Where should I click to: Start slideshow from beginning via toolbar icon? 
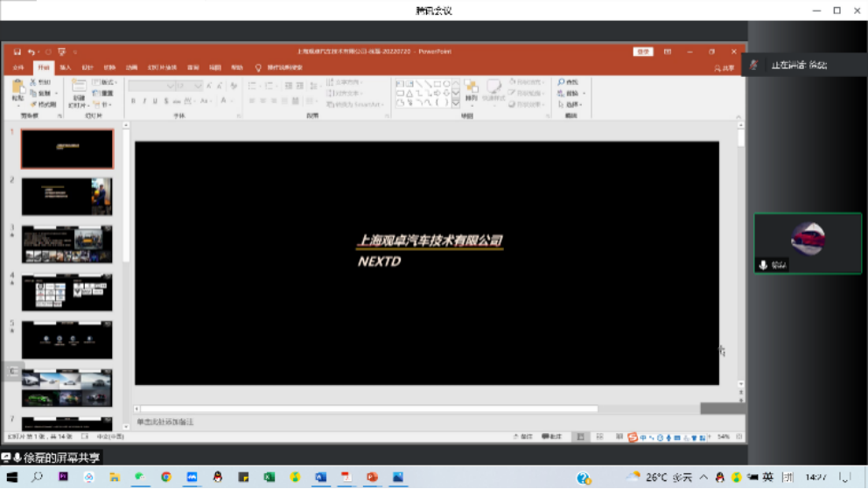click(x=61, y=52)
